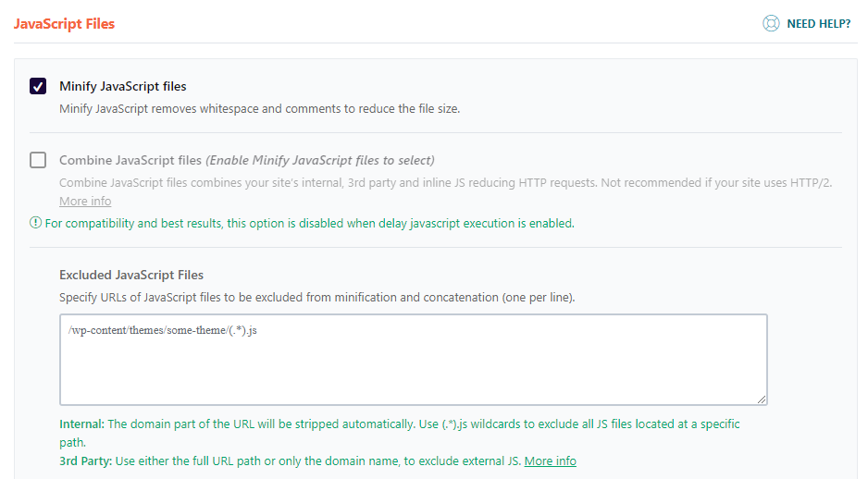The width and height of the screenshot is (868, 479).
Task: Click the green exclamation notice icon
Action: pyautogui.click(x=35, y=223)
